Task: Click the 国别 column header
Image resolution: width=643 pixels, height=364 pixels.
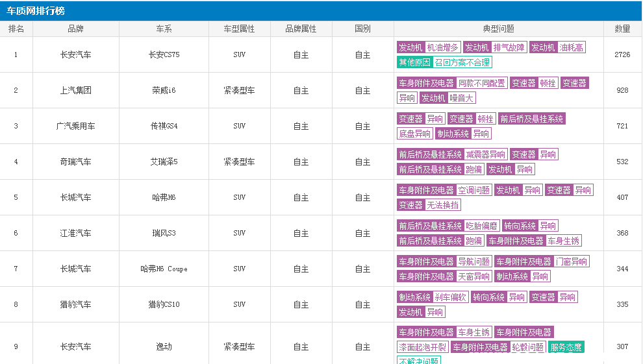Action: 362,29
